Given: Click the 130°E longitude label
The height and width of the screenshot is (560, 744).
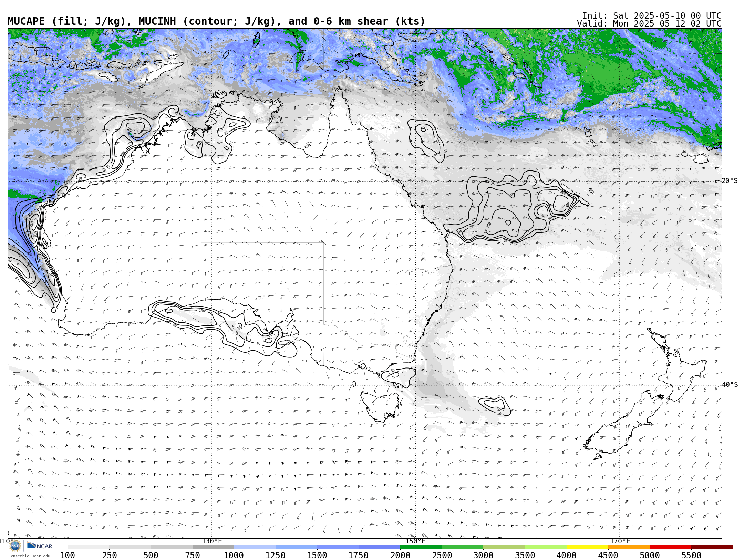Looking at the screenshot, I should tap(212, 541).
